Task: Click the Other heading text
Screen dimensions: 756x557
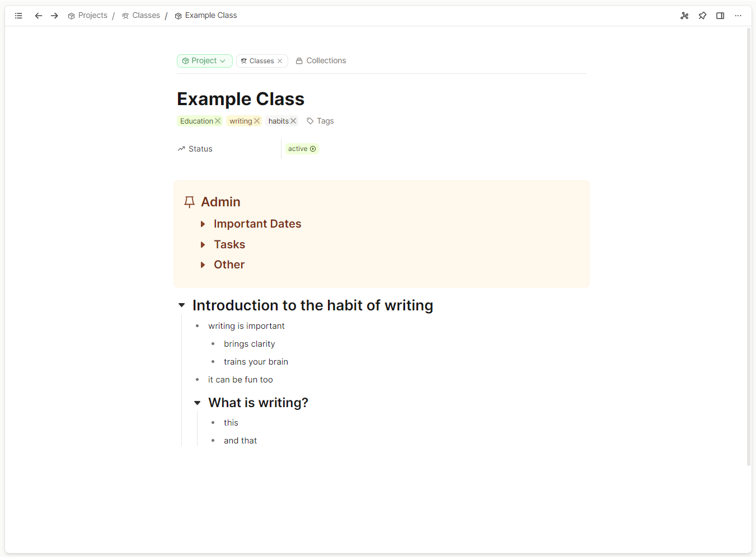Action: click(x=229, y=265)
